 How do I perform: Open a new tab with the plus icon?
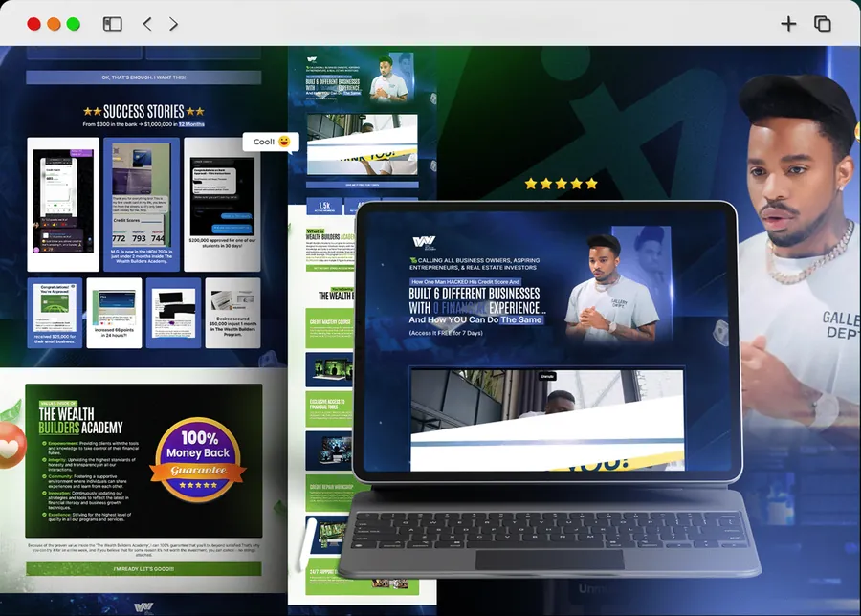click(788, 24)
